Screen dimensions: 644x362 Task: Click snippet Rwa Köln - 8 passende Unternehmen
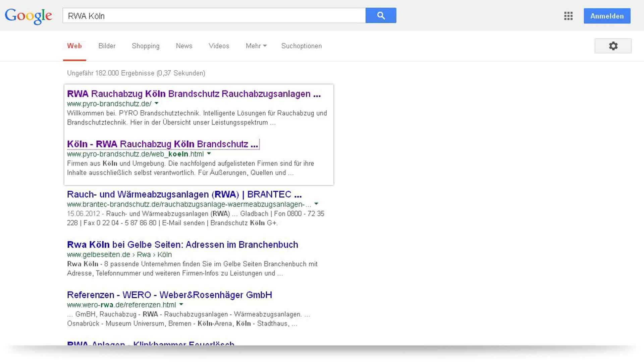click(x=192, y=268)
